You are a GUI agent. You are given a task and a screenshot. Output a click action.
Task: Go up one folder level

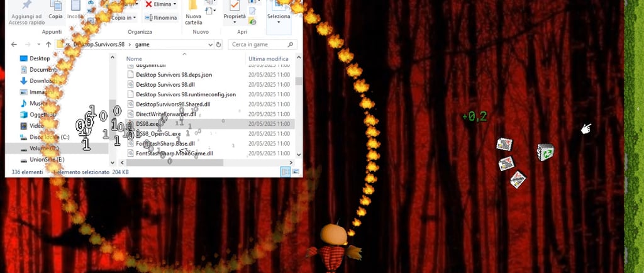48,44
